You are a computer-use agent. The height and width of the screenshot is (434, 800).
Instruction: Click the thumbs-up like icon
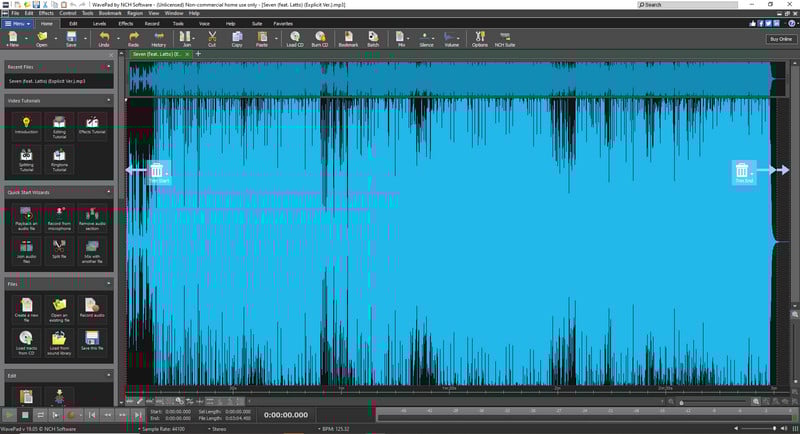click(x=753, y=23)
